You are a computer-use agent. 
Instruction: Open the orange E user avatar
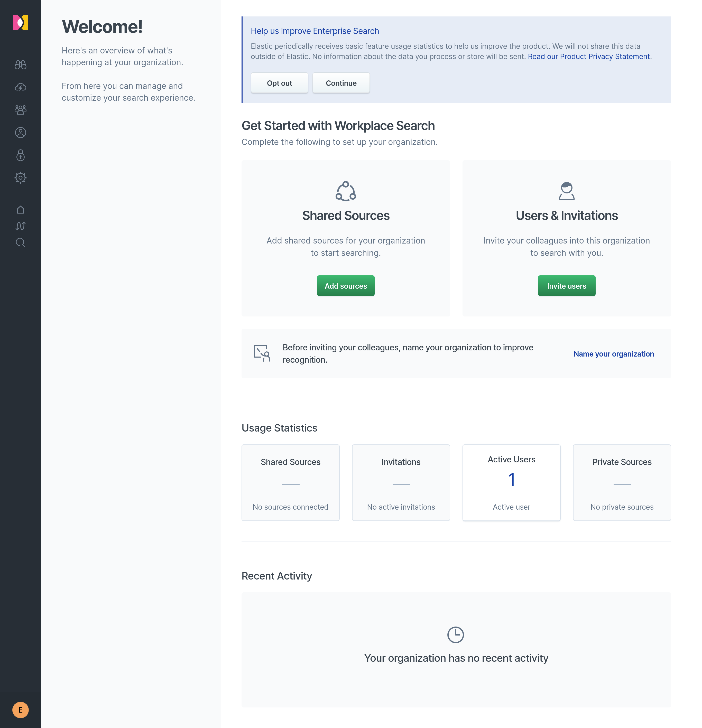[21, 710]
